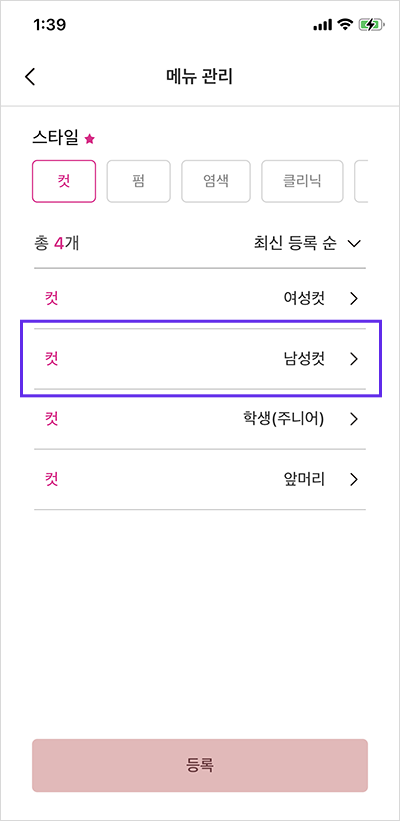Select the 염색 style chip
The image size is (400, 821).
(x=216, y=181)
